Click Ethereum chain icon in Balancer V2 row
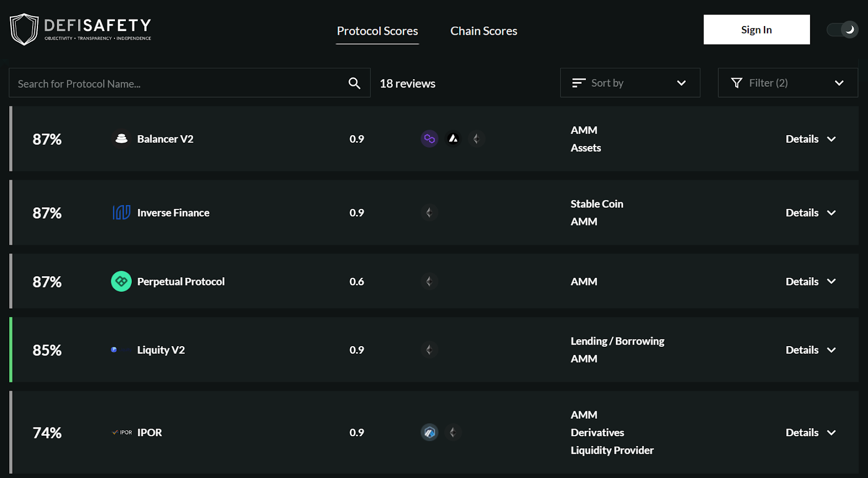 click(x=476, y=139)
